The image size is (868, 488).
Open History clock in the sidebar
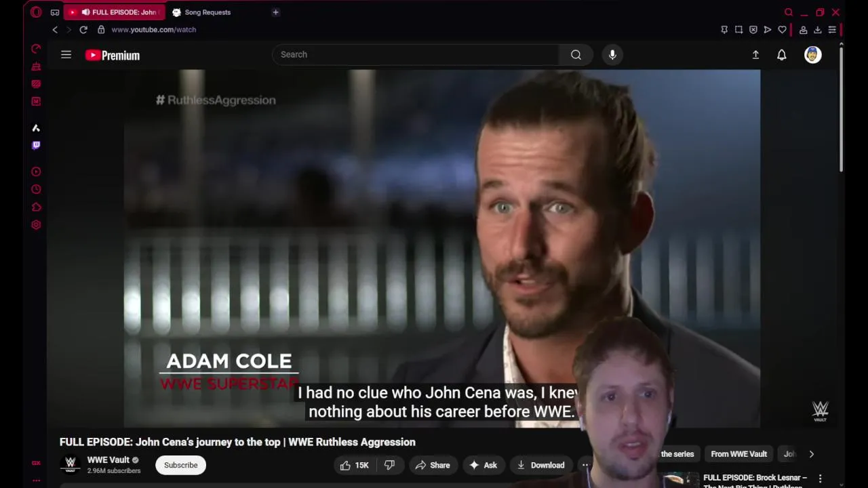click(36, 190)
